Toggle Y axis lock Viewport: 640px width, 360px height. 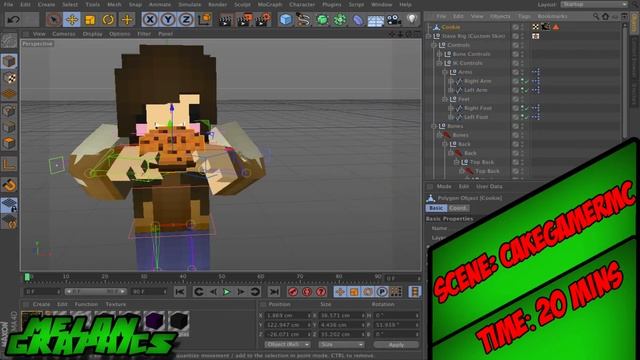[x=168, y=19]
